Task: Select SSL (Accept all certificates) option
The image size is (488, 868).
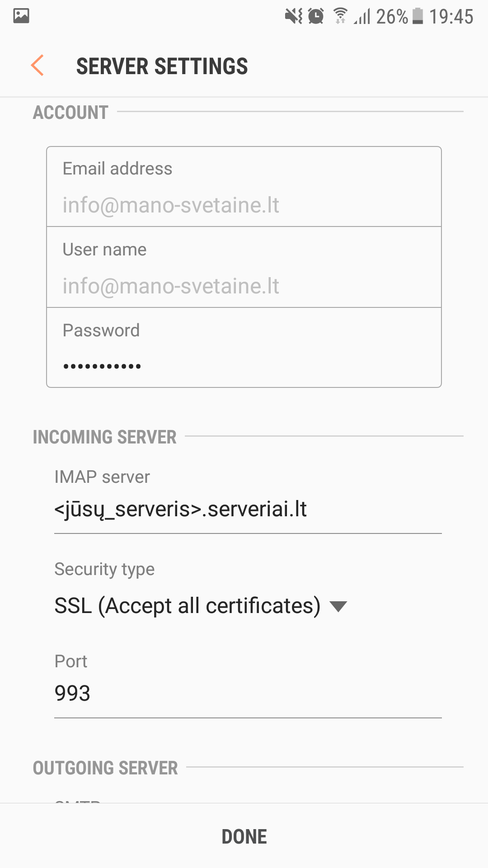Action: coord(187,606)
